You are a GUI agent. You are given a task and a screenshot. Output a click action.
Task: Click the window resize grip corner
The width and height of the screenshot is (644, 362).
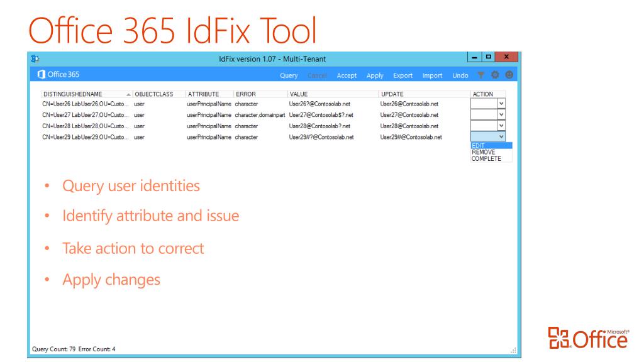513,350
